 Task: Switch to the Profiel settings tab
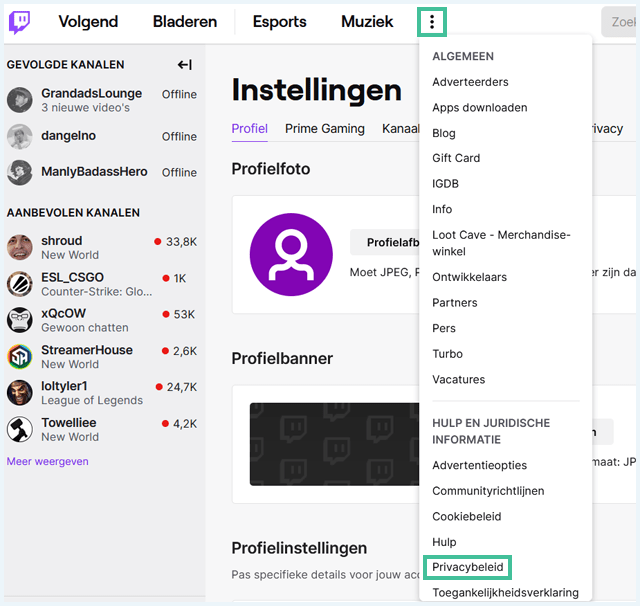tap(249, 129)
